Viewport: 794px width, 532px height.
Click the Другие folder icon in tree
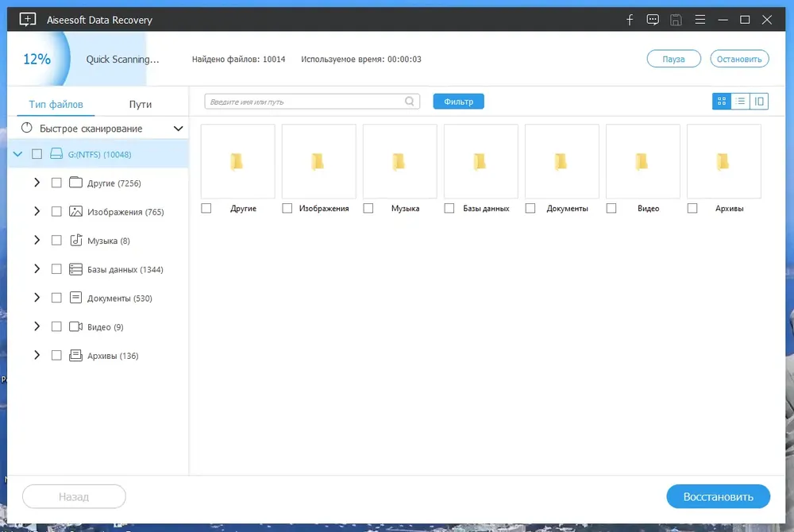pos(75,182)
